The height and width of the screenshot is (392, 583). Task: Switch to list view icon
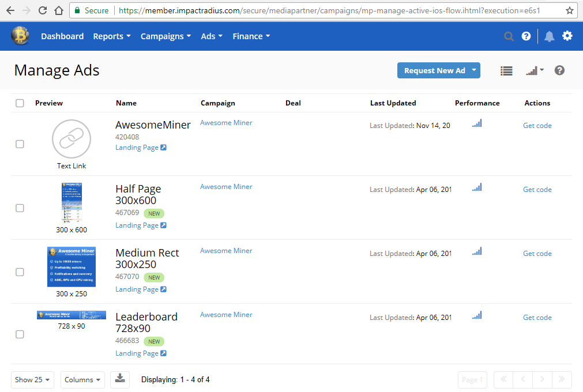pyautogui.click(x=506, y=70)
